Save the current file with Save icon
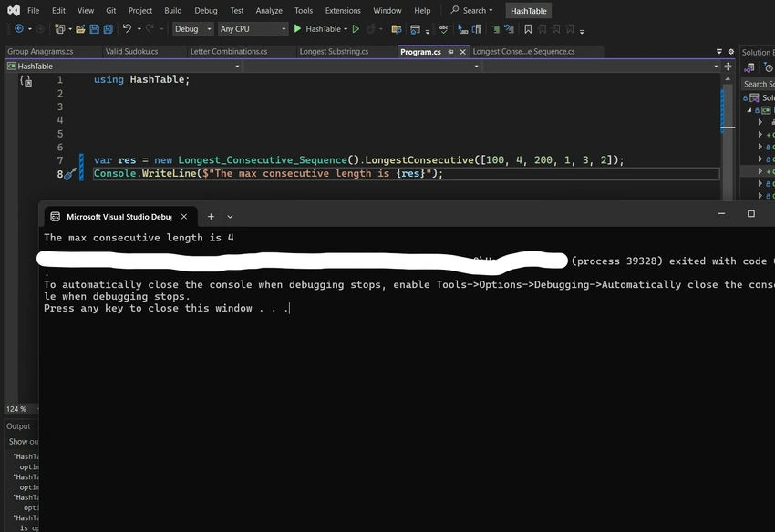 pyautogui.click(x=95, y=29)
